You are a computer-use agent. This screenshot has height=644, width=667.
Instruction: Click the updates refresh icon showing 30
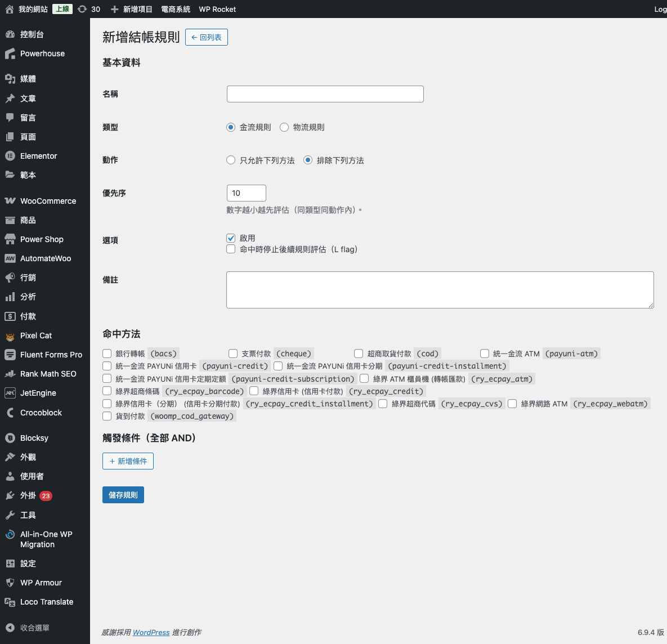point(82,9)
